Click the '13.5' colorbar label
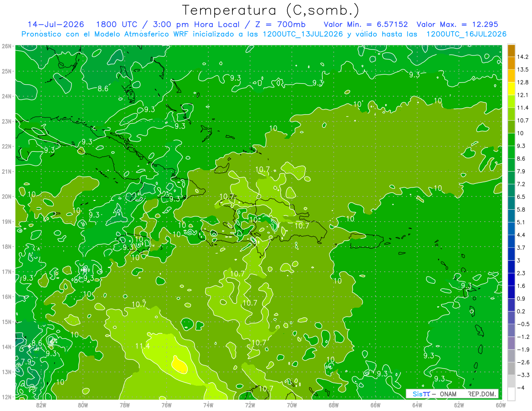532x411 pixels. 524,70
